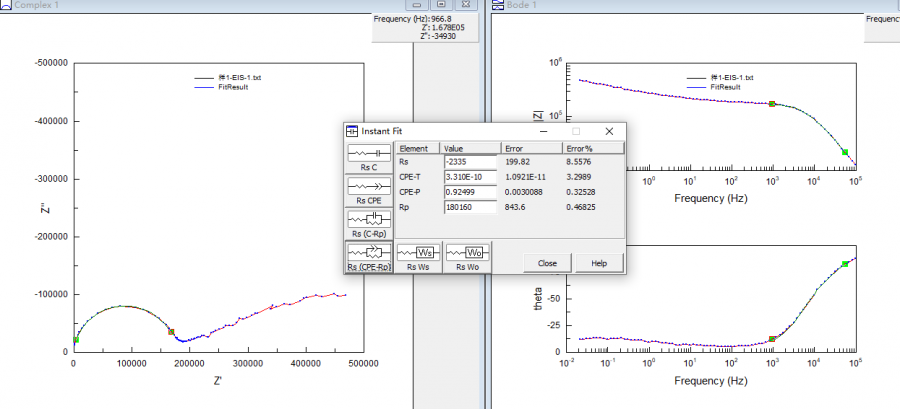This screenshot has width=900, height=409.
Task: Focus the CPE-P value field
Action: (x=469, y=192)
